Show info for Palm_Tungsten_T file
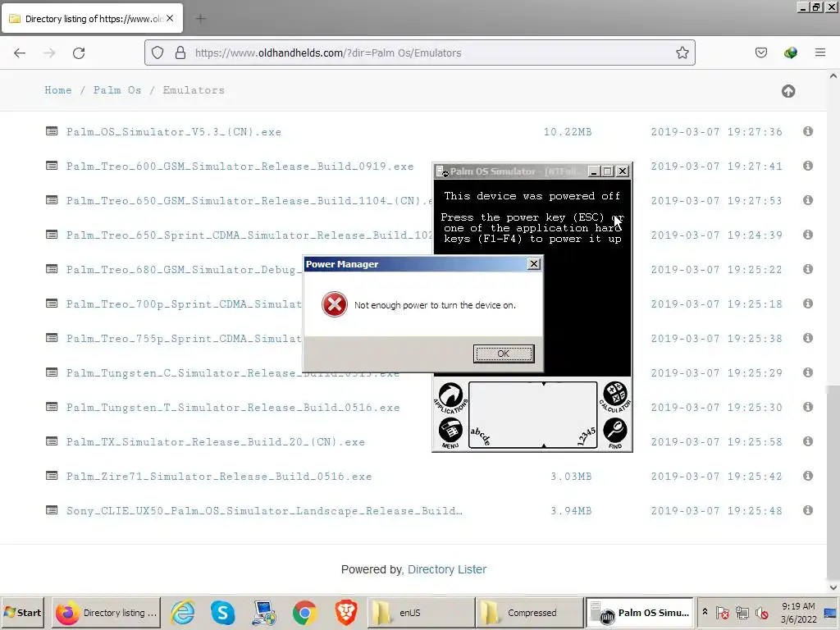The image size is (840, 630). [x=808, y=407]
